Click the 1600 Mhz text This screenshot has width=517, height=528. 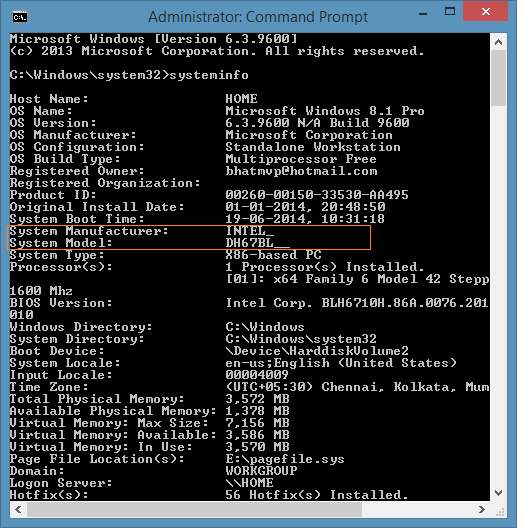41,291
